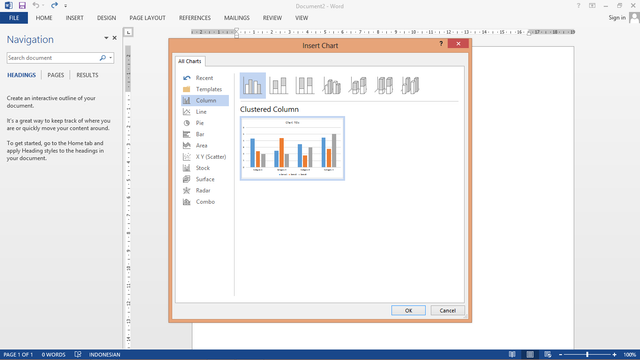The image size is (640, 360).
Task: Click 0 WORDS count in status bar
Action: [x=53, y=355]
